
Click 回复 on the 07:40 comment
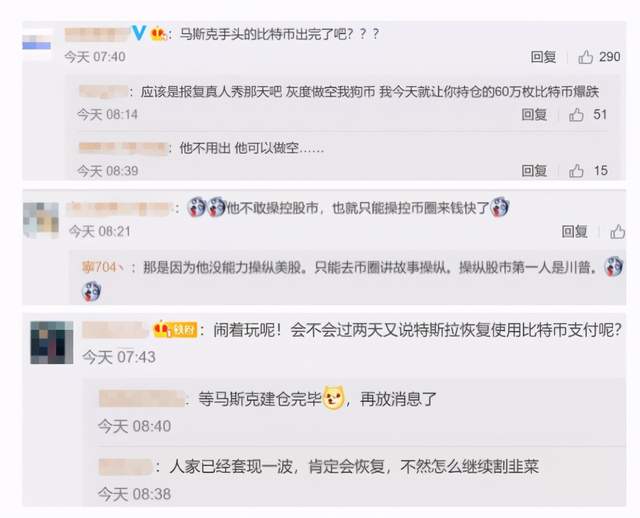pyautogui.click(x=543, y=57)
